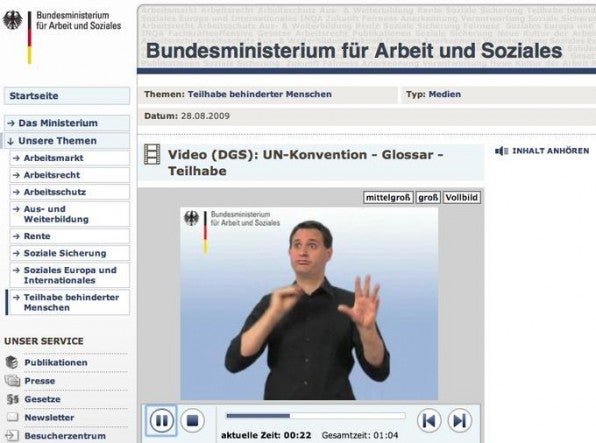Open Soziales Europa und Internationales
This screenshot has width=596, height=443.
coord(69,275)
